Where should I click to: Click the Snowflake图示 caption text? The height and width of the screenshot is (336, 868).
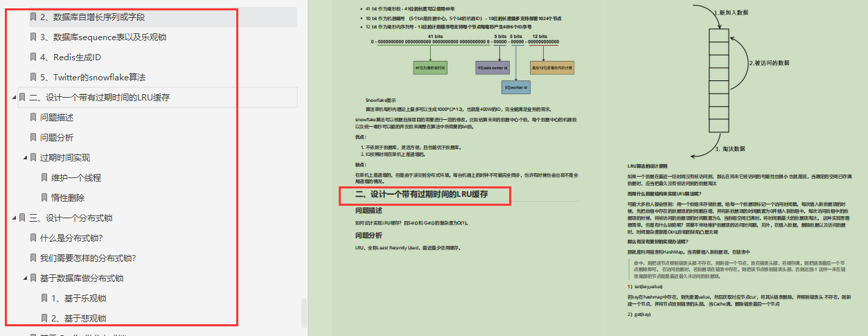(381, 100)
